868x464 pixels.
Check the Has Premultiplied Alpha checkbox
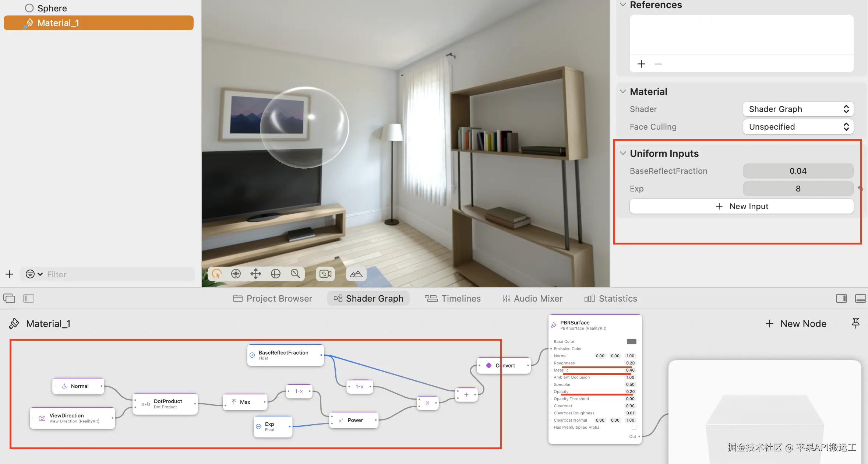coord(634,427)
